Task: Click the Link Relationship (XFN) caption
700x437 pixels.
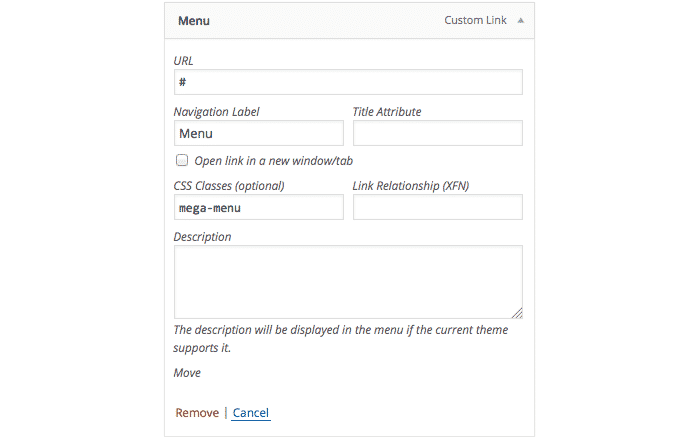Action: tap(411, 186)
